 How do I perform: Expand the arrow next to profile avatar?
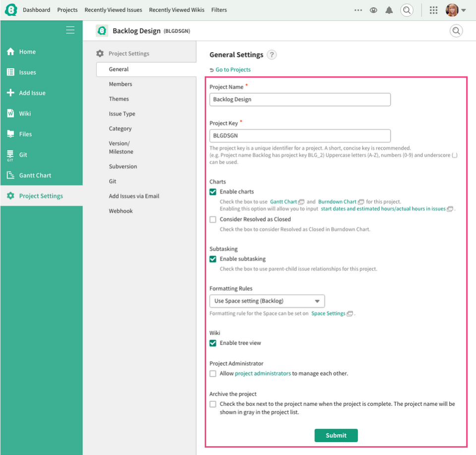(464, 10)
